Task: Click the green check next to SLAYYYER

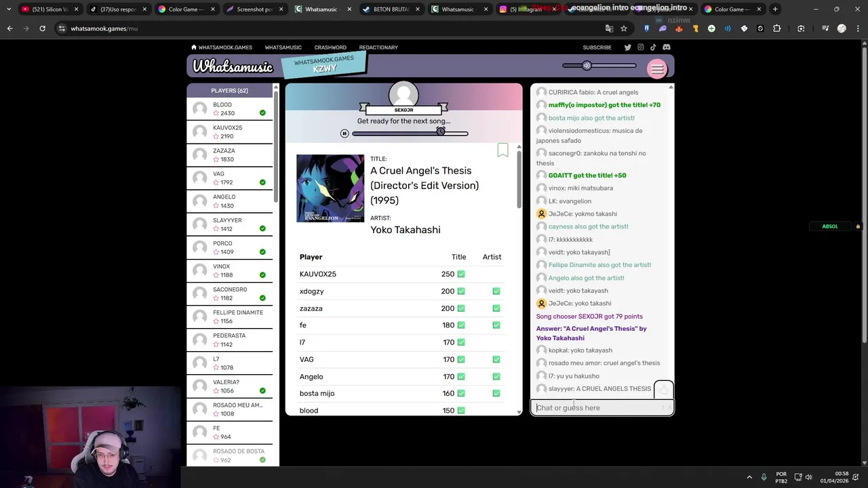Action: tap(262, 228)
